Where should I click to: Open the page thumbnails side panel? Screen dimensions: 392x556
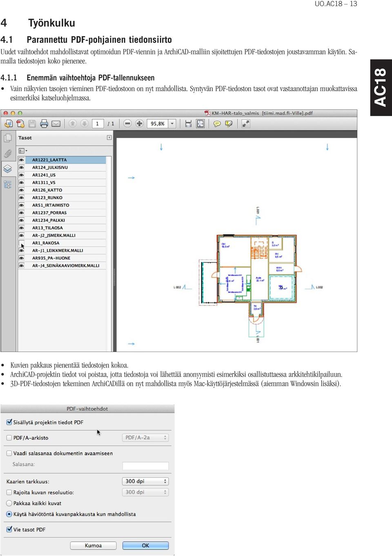pos(8,138)
